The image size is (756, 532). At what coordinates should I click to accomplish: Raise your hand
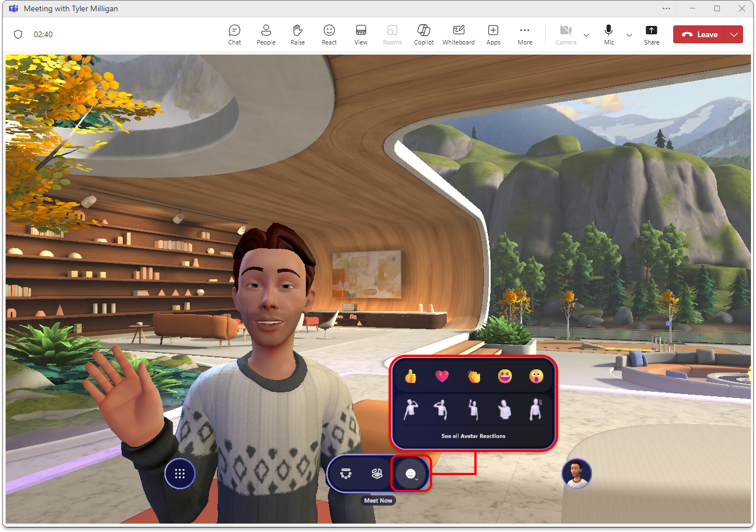pos(297,34)
